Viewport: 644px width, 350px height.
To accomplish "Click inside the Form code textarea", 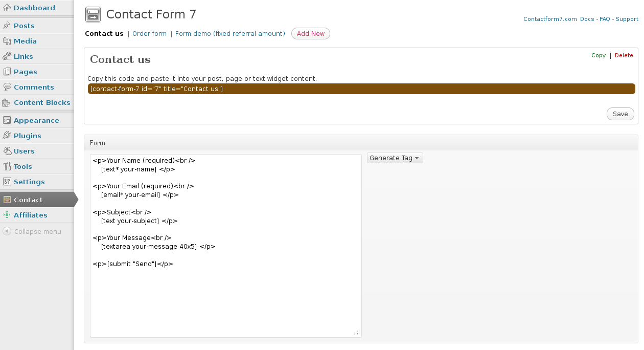I will pyautogui.click(x=226, y=246).
